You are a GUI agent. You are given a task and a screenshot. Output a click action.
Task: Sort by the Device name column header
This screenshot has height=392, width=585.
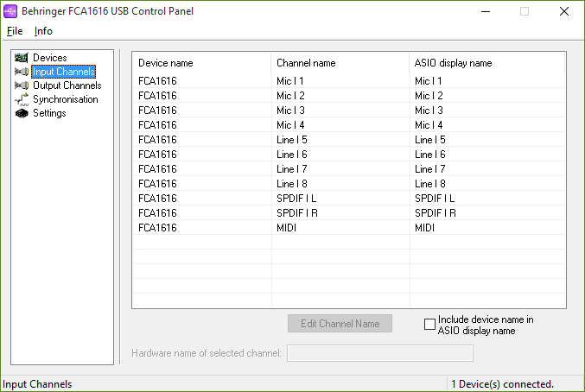(x=201, y=63)
